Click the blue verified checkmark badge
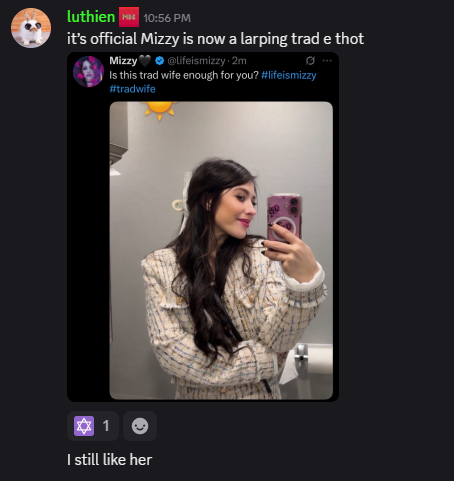The width and height of the screenshot is (454, 481). [160, 61]
